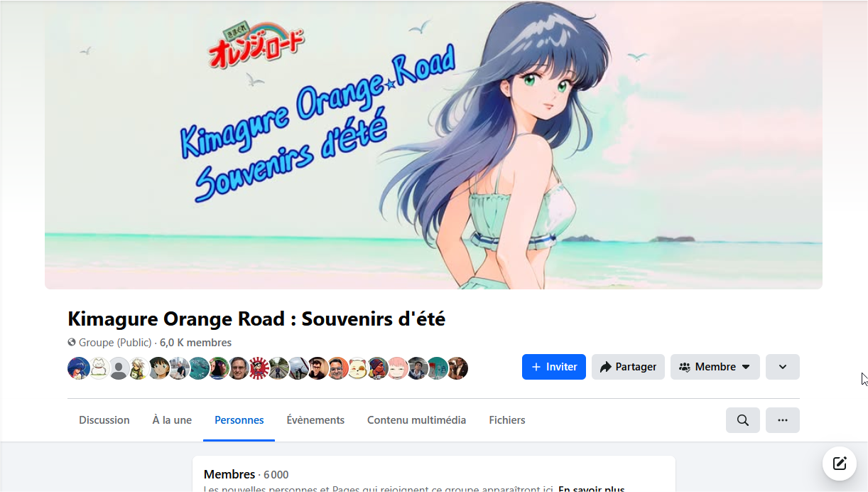Open the white cat member avatar
This screenshot has width=868, height=492.
pos(99,368)
